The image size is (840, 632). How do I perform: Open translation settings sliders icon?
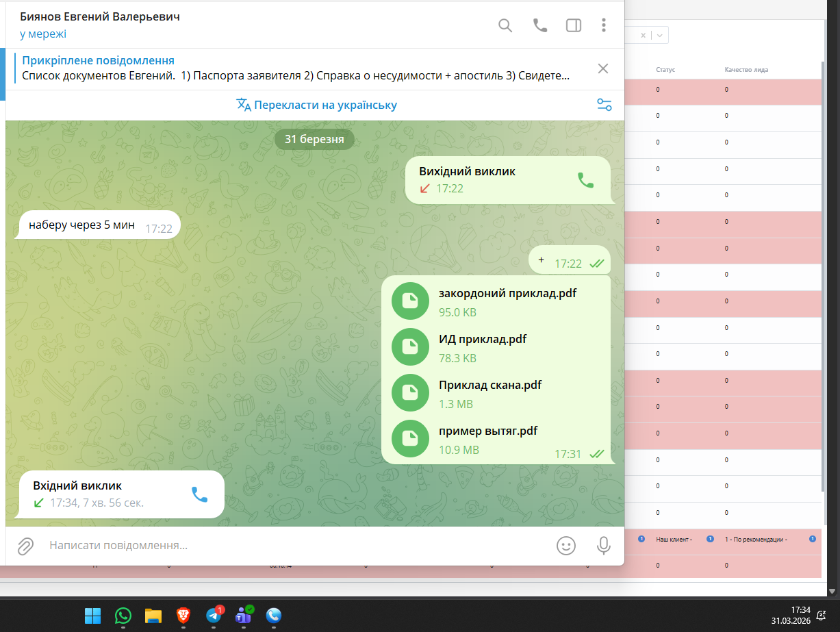click(x=604, y=105)
